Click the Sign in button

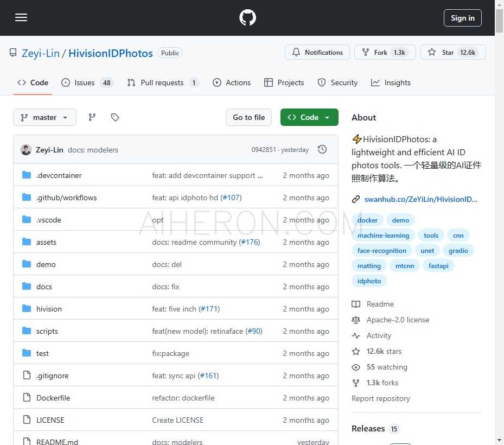463,18
